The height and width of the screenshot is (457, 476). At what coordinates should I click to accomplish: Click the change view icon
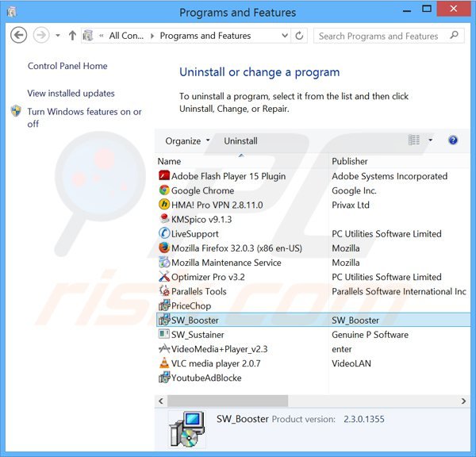[414, 140]
